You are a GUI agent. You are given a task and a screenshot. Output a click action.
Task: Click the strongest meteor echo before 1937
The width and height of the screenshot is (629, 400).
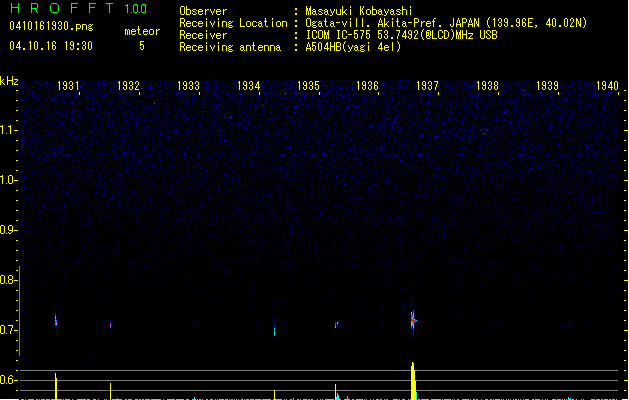coord(413,320)
